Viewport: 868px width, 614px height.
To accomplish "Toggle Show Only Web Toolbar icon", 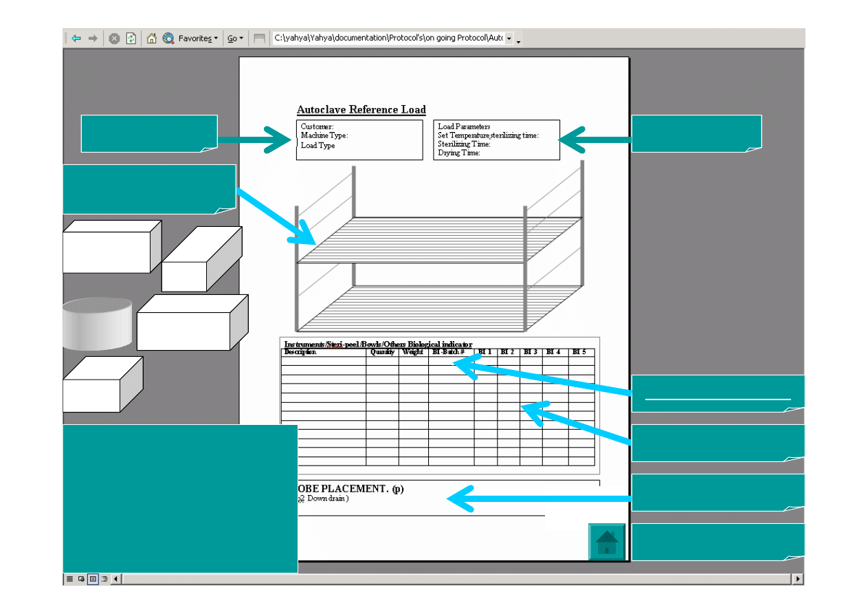I will (259, 39).
